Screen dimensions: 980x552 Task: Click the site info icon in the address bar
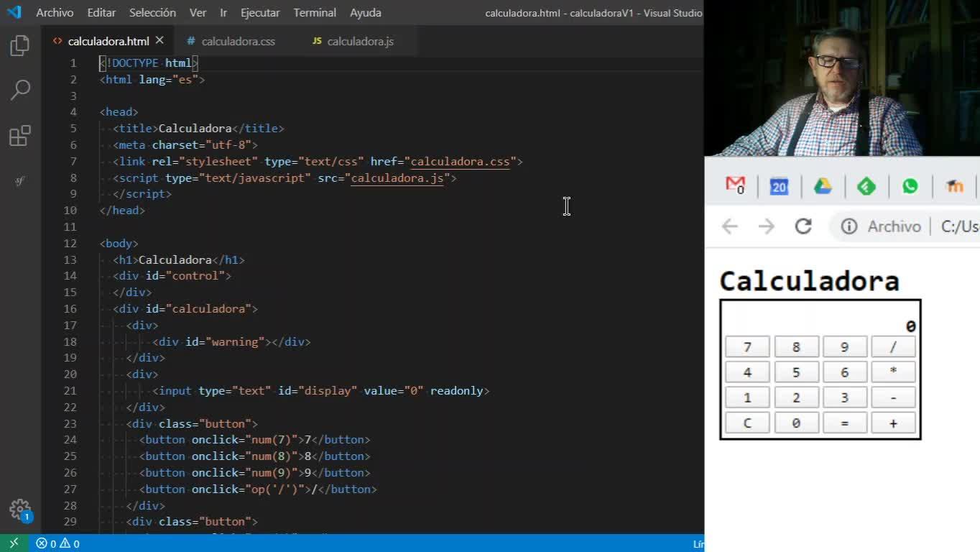849,226
